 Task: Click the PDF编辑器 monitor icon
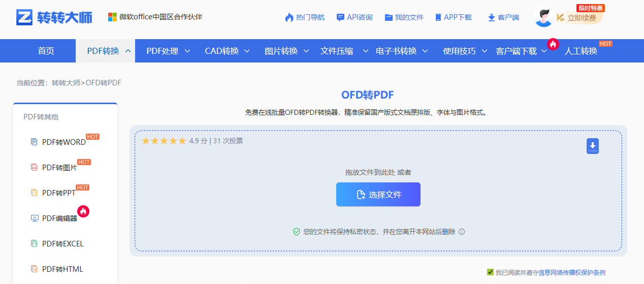click(x=35, y=218)
